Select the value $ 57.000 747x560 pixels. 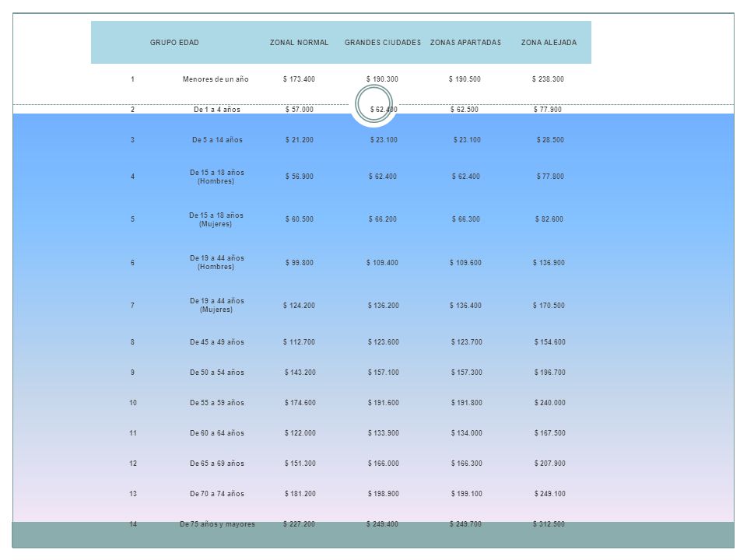(300, 110)
